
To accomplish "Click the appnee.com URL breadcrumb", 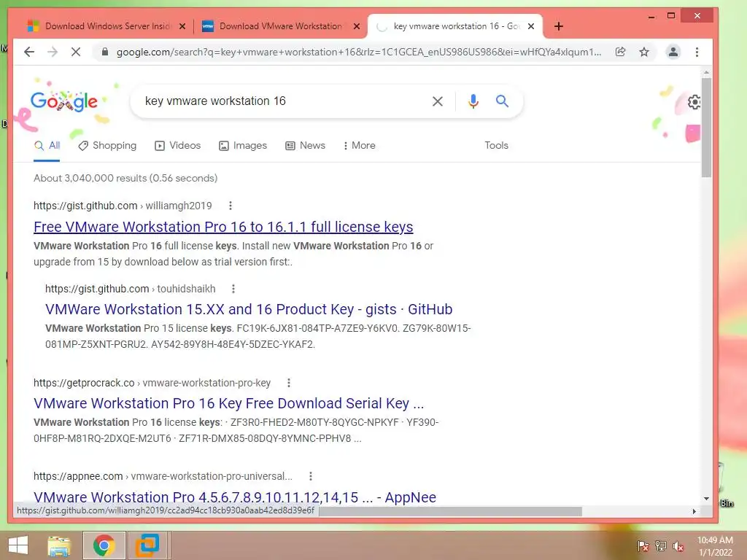I will [163, 476].
